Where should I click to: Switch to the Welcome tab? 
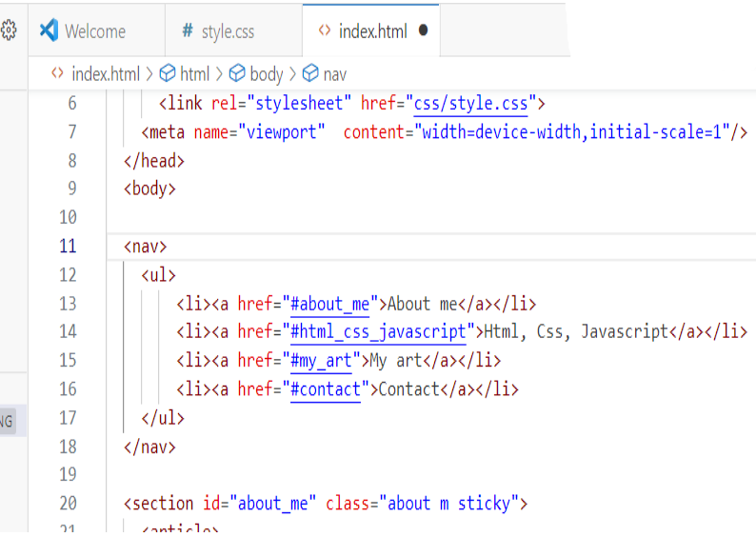click(96, 30)
